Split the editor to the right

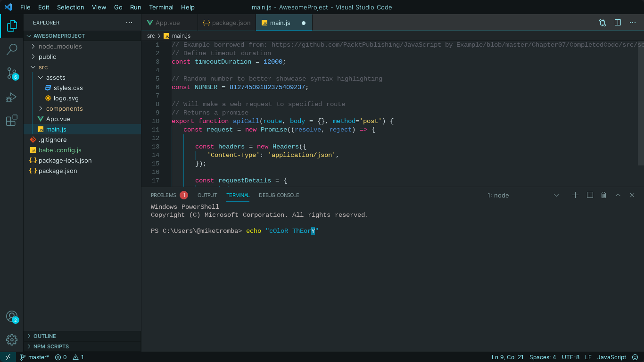618,23
